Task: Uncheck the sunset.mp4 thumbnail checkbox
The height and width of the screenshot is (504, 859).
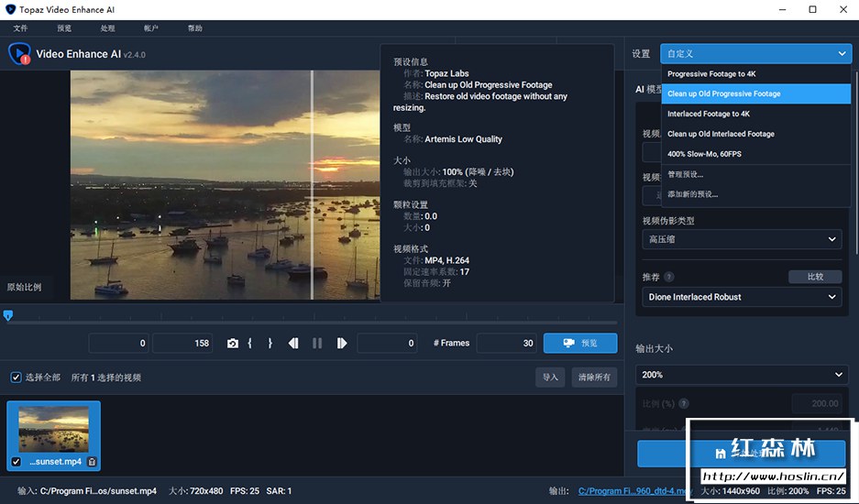Action: click(16, 462)
